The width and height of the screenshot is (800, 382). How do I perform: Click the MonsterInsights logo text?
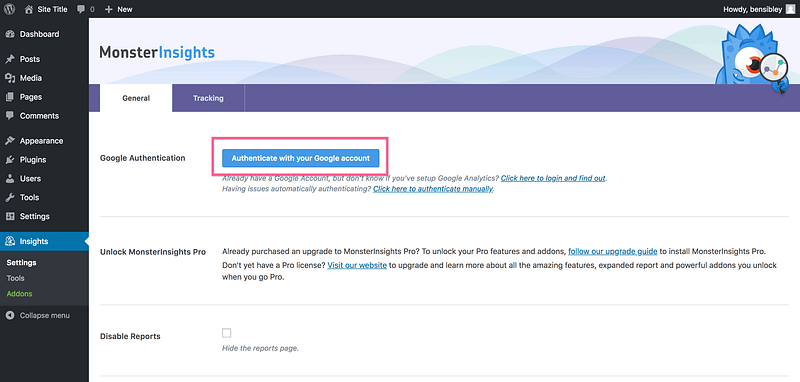tap(157, 52)
